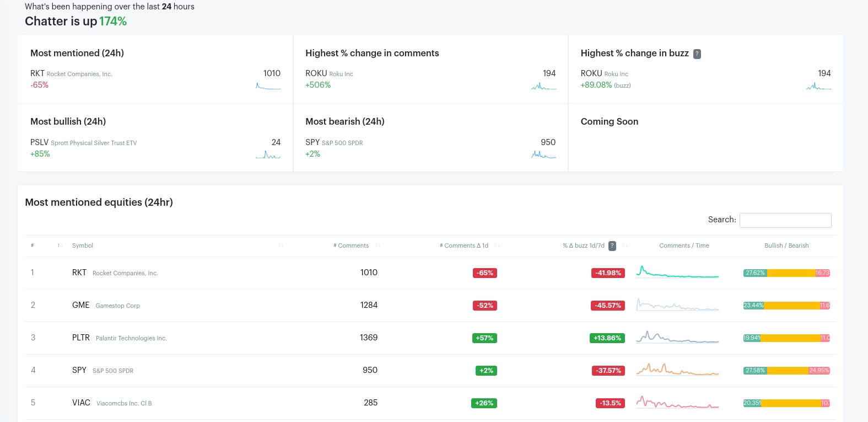Click GME comment count 1284
Viewport: 868px width, 422px height.
point(369,305)
